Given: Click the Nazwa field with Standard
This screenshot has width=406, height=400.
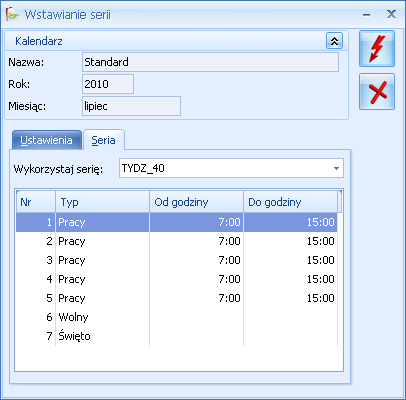Looking at the screenshot, I should tap(210, 62).
